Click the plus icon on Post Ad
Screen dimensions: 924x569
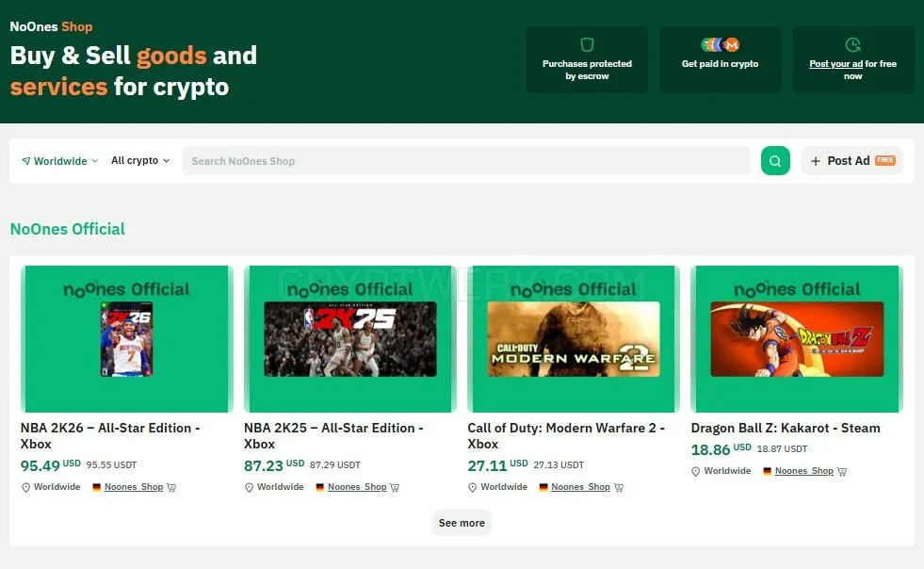tap(816, 161)
